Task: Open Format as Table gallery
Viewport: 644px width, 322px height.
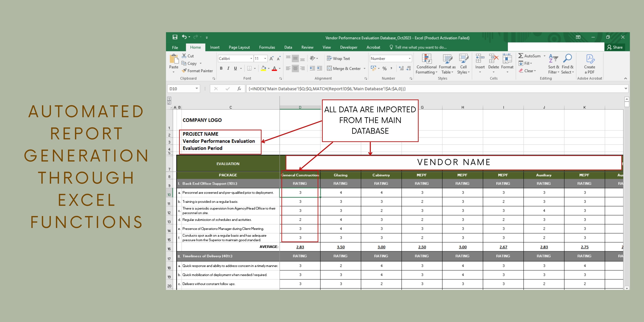Action: [x=447, y=64]
